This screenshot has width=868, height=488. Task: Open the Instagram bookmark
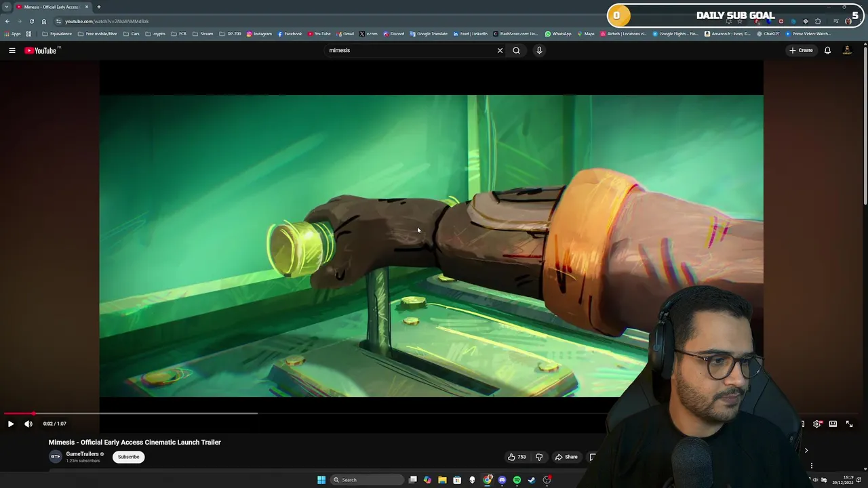pos(259,34)
